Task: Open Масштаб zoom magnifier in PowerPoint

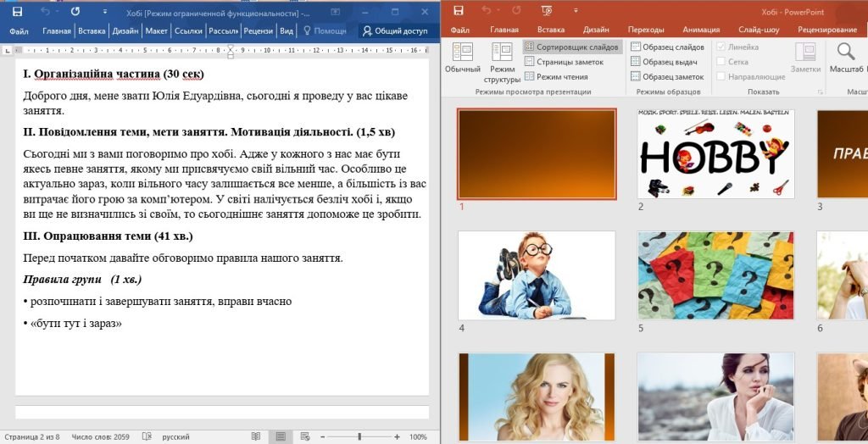Action: click(x=847, y=58)
